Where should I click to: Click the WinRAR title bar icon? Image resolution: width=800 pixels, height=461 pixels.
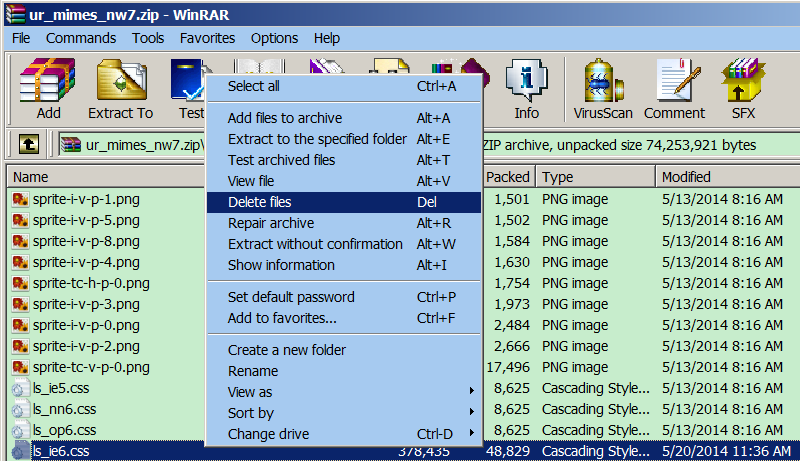pyautogui.click(x=15, y=14)
